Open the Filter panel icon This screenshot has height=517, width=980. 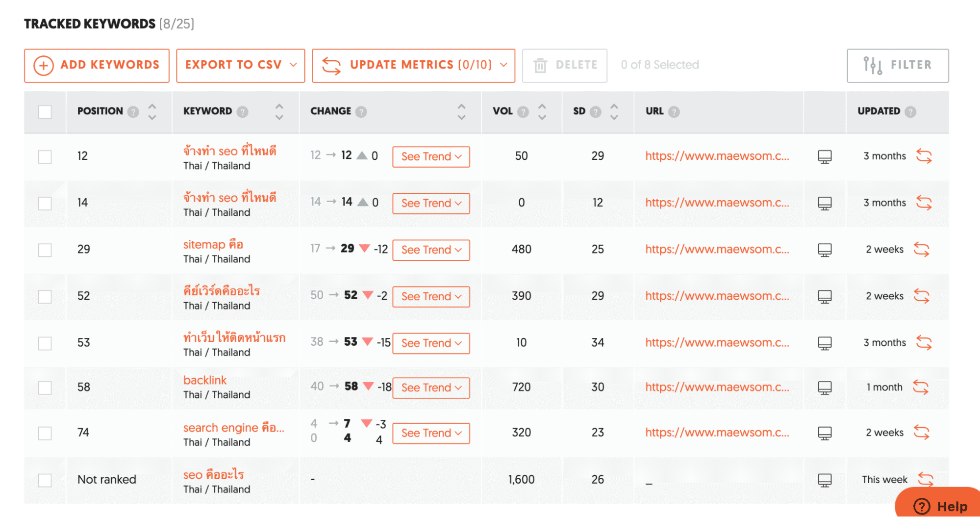[x=873, y=65]
